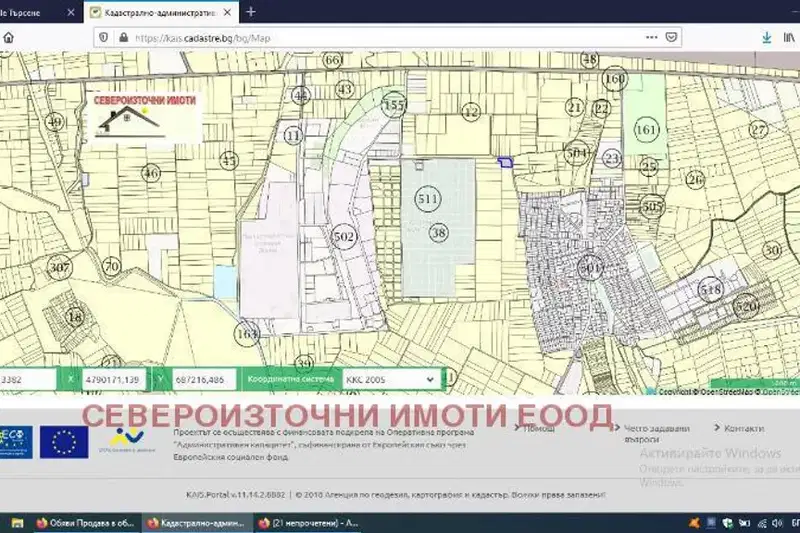Click the district label 46 on map

click(x=151, y=173)
